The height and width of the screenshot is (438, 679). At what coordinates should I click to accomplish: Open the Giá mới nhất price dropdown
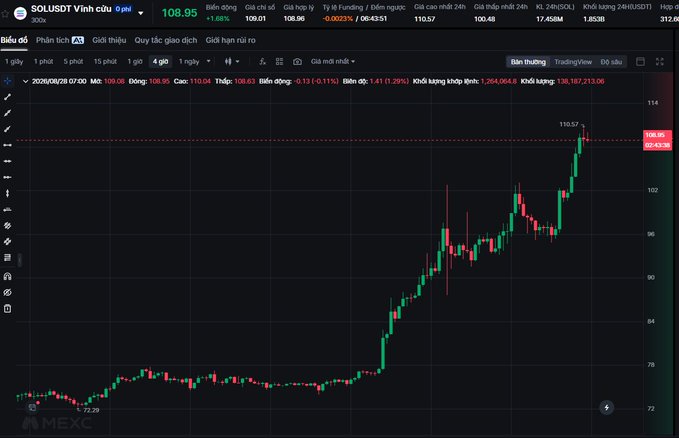pos(333,62)
